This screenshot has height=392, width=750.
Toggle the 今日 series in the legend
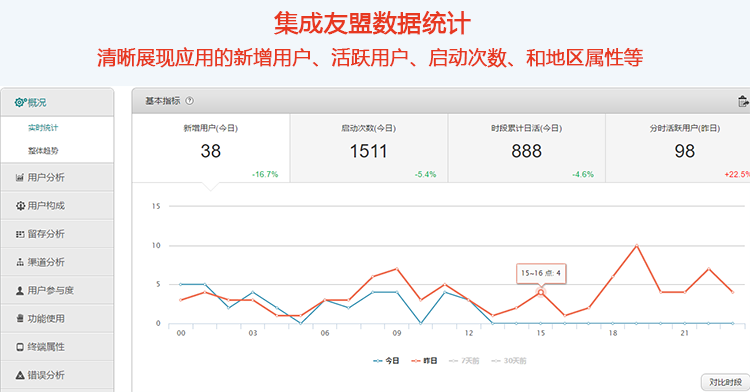point(386,360)
